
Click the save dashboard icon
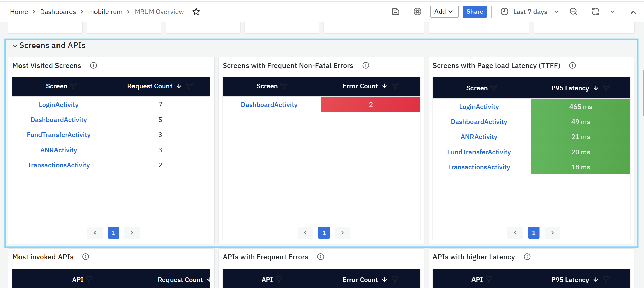(395, 12)
